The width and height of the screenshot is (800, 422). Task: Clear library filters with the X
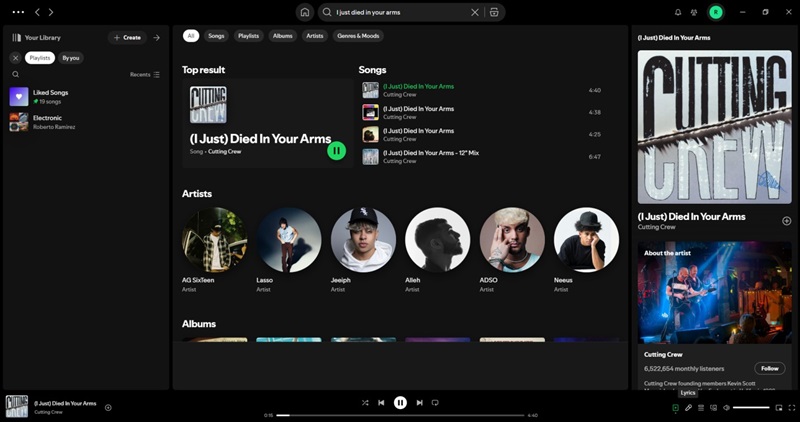click(x=15, y=58)
